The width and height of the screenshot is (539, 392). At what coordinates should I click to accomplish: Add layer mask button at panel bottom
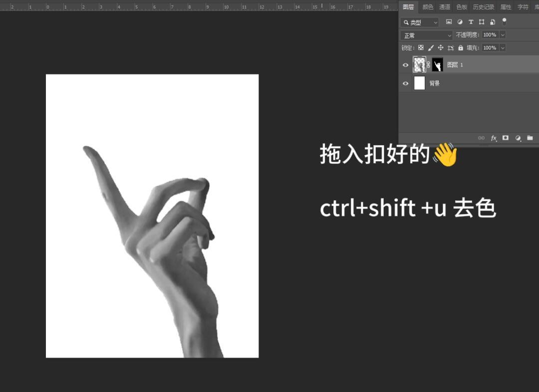tap(505, 138)
